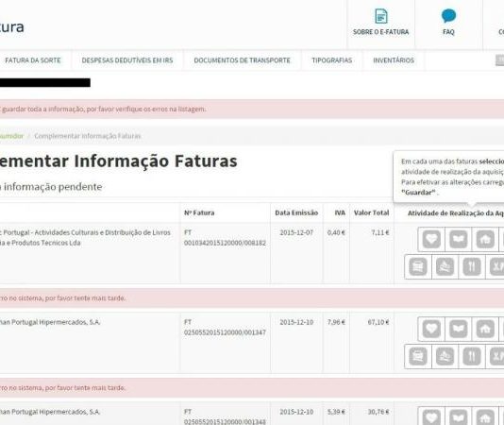Select housing house icon for 7,11 € invoice
This screenshot has width=504, height=425.
485,239
